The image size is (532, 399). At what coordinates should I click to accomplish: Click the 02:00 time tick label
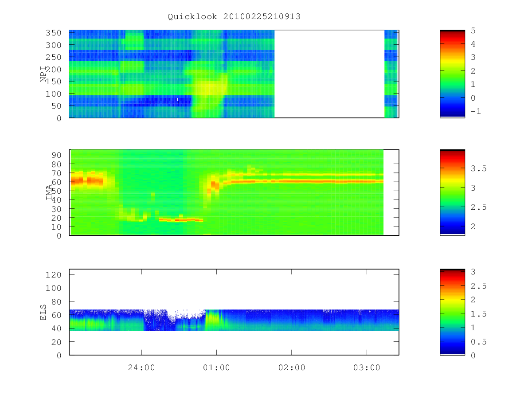click(292, 368)
